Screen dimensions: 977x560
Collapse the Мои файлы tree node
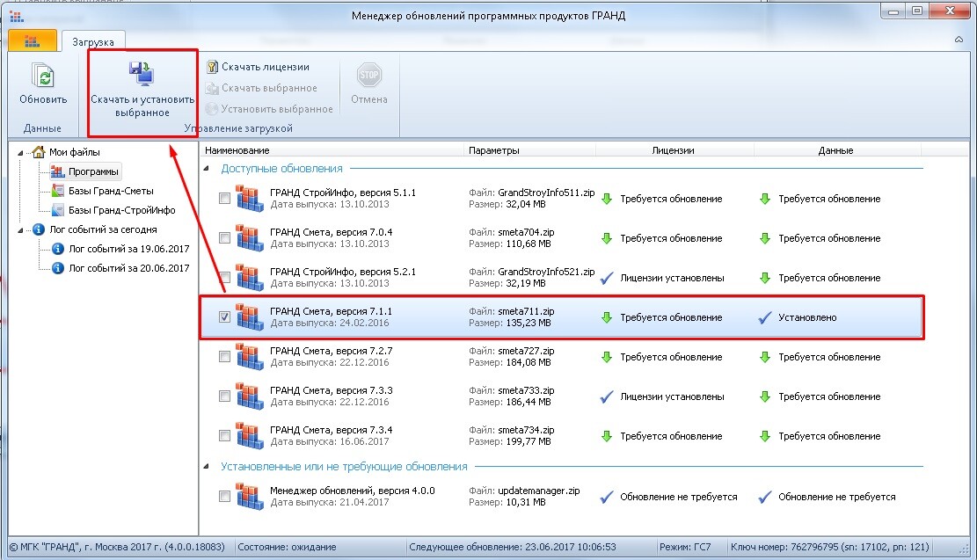coord(20,153)
